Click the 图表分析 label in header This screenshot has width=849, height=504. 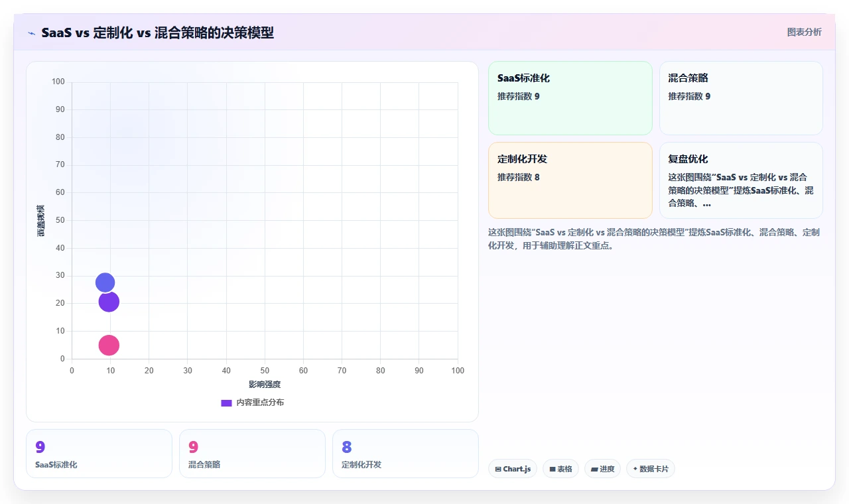pyautogui.click(x=804, y=32)
